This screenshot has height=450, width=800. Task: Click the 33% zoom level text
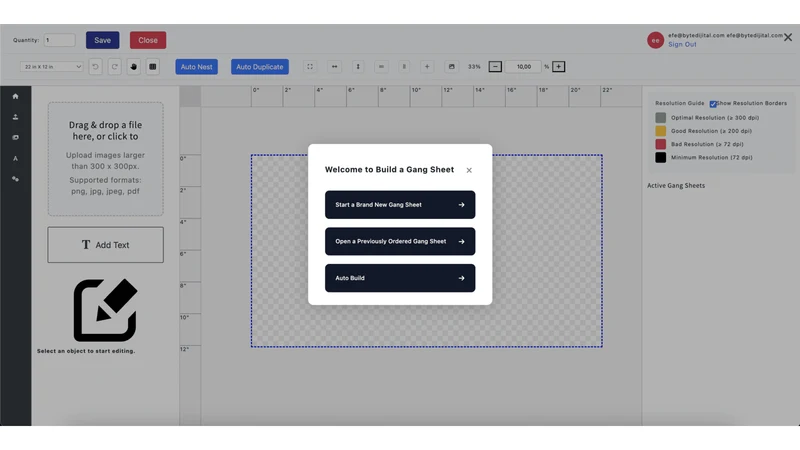(474, 67)
